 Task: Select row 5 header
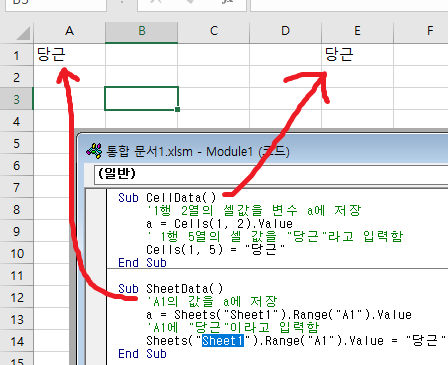point(17,143)
